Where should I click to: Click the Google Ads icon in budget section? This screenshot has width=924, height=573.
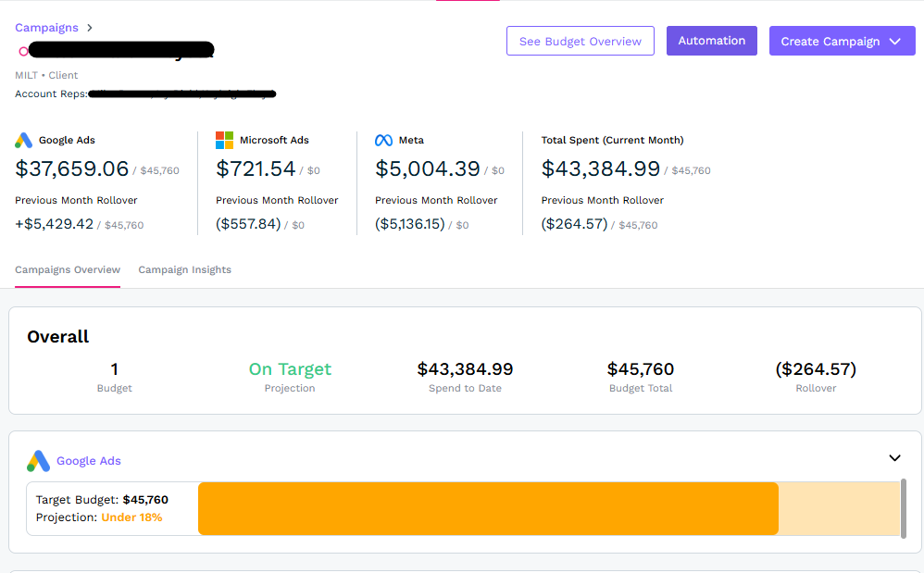(38, 461)
